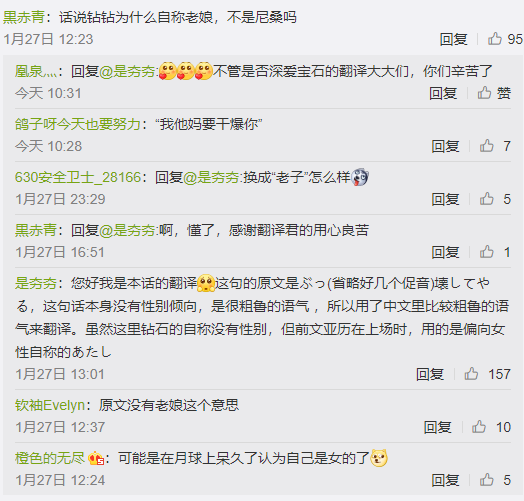Screen dimensions: 524x501
Task: Reply to 钦袖Evelyn's comment
Action: 437,427
